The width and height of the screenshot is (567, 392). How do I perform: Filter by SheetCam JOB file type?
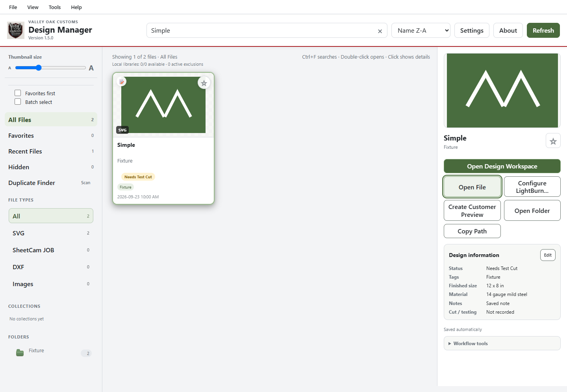tap(51, 250)
